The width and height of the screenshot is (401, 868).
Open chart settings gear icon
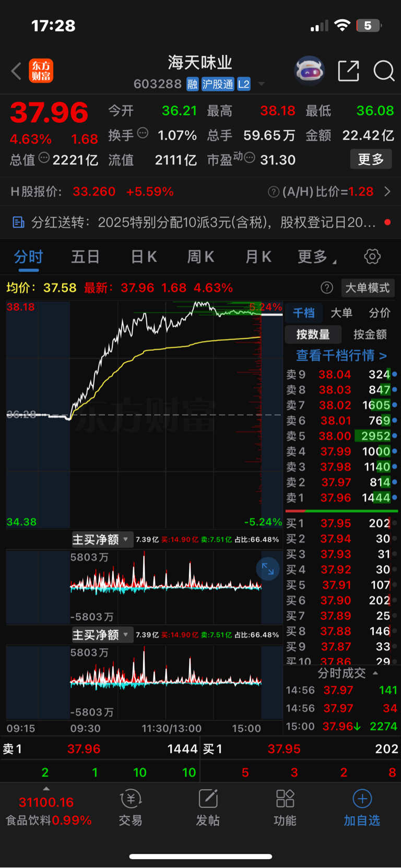372,256
